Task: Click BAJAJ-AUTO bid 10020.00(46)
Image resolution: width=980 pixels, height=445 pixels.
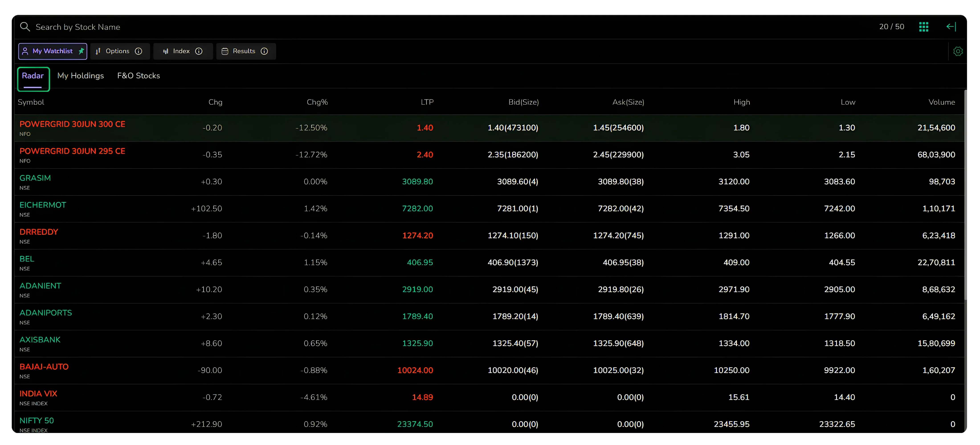Action: click(513, 370)
